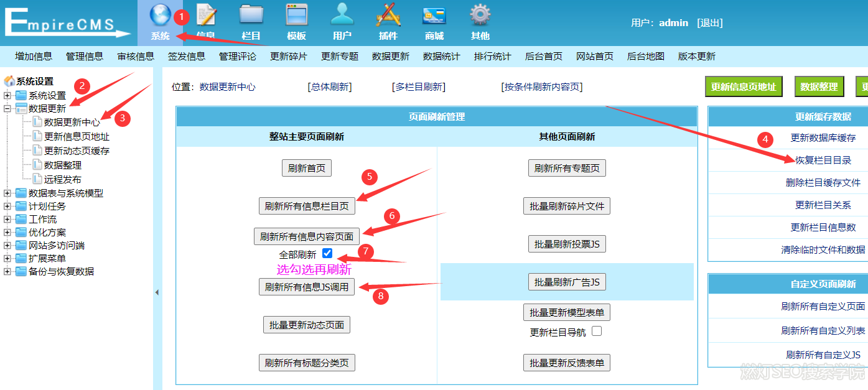Click the 刷新所有信息JS调用 button
The image size is (868, 390).
(307, 287)
